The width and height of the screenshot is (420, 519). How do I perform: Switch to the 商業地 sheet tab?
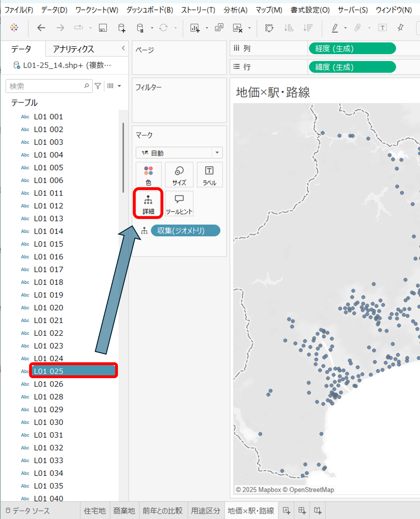coord(124,510)
